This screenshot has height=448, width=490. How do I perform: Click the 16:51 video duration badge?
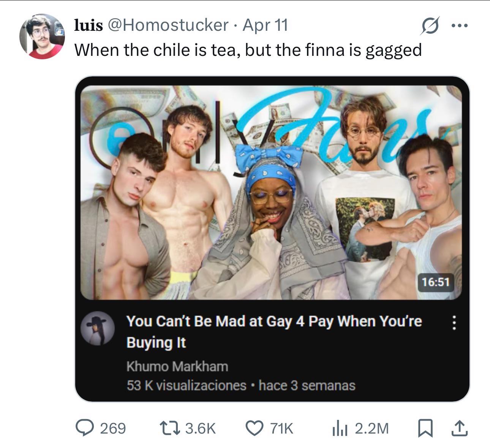pyautogui.click(x=435, y=282)
